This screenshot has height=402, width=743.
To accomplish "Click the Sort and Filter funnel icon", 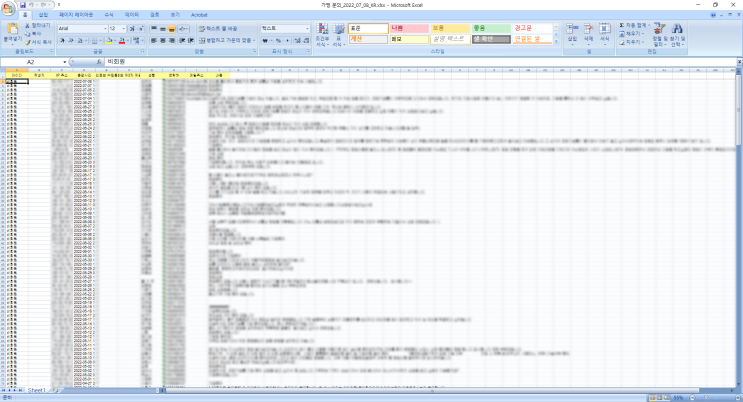I will pos(660,34).
